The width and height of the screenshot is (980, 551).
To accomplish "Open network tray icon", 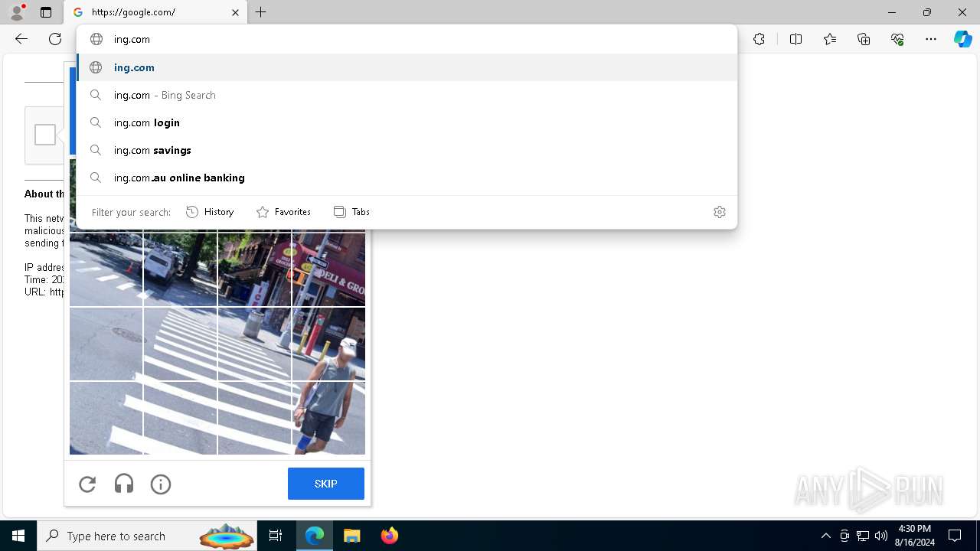I will 863,536.
